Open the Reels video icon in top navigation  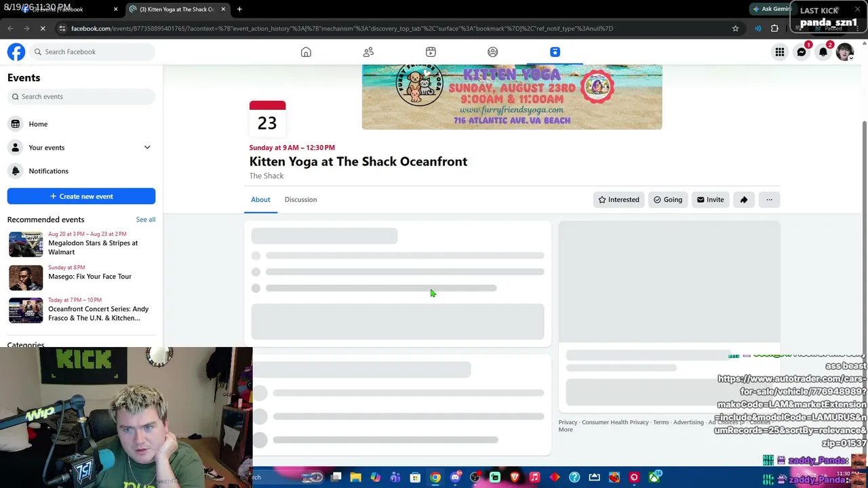[x=431, y=52]
